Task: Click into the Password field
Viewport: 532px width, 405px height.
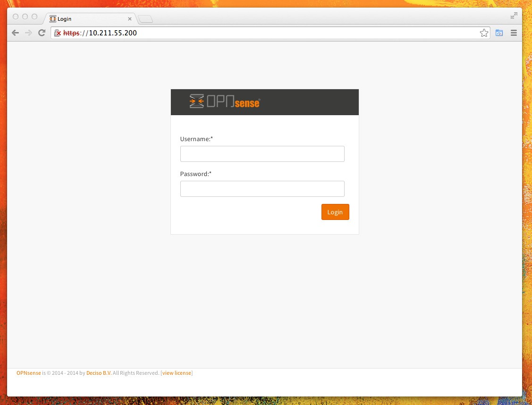Action: (262, 189)
